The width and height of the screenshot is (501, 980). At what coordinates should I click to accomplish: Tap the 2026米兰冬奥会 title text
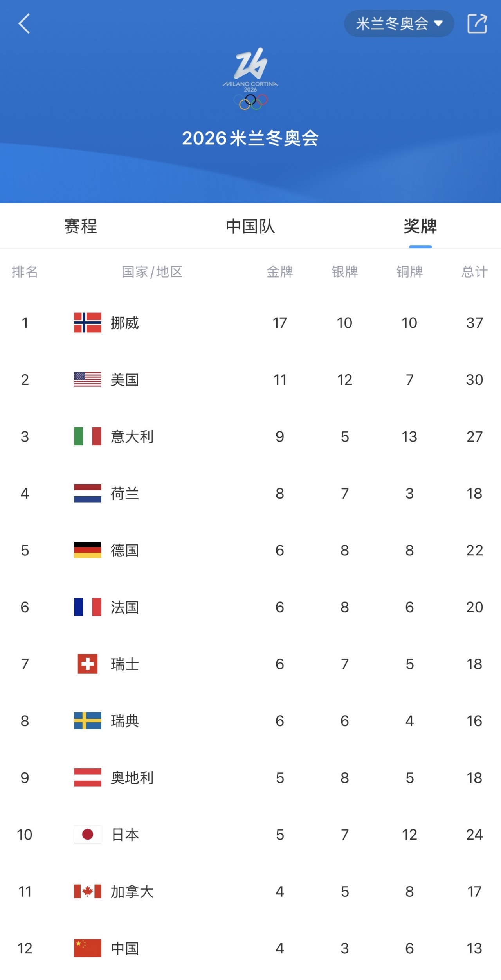[250, 138]
